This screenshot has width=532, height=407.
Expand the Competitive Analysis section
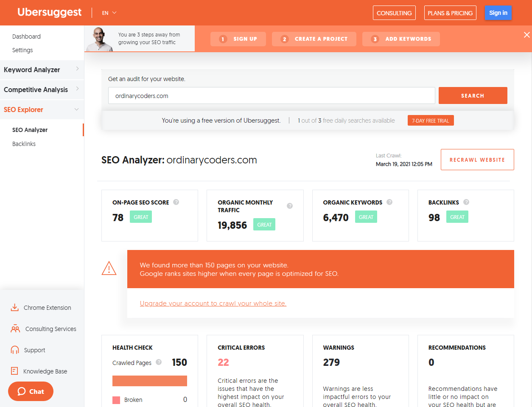[42, 90]
